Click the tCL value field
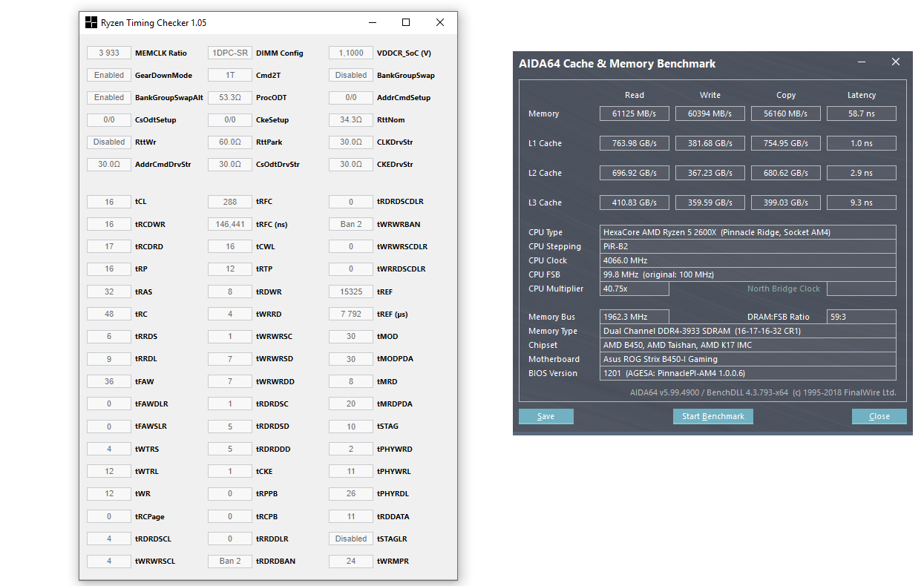This screenshot has height=586, width=924. (x=109, y=202)
